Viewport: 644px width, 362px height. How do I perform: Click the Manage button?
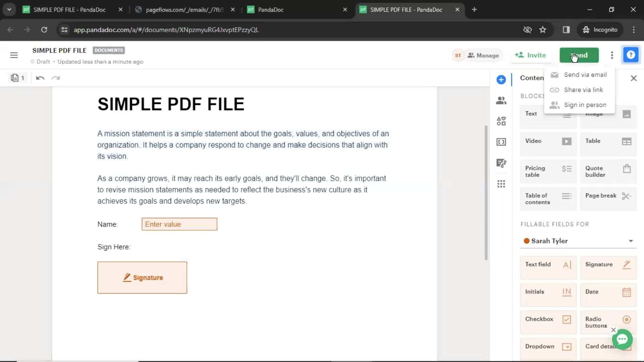click(483, 55)
